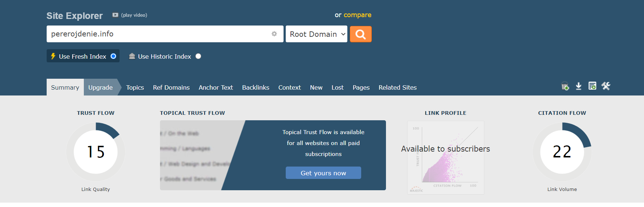Click the pererojdenie.info search field
The height and width of the screenshot is (207, 644).
pyautogui.click(x=165, y=34)
